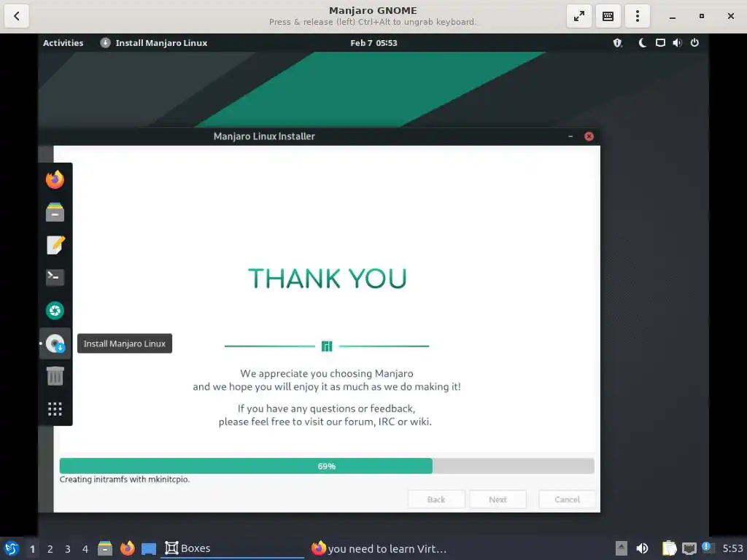747x560 pixels.
Task: Open host volume control in system tray
Action: (642, 548)
